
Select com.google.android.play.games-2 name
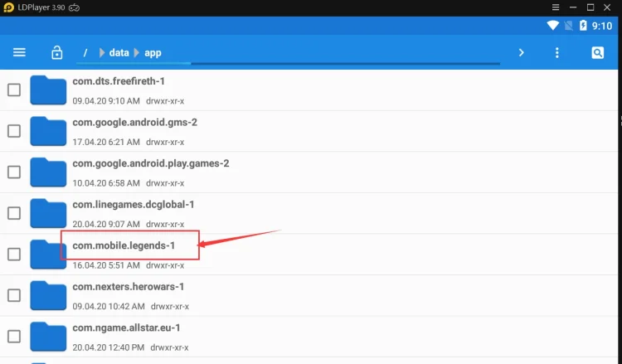151,163
